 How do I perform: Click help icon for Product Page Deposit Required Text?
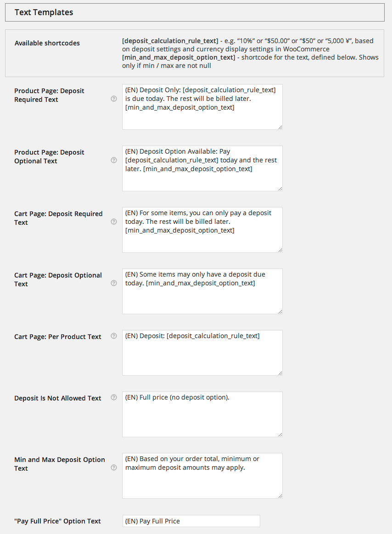tap(114, 99)
